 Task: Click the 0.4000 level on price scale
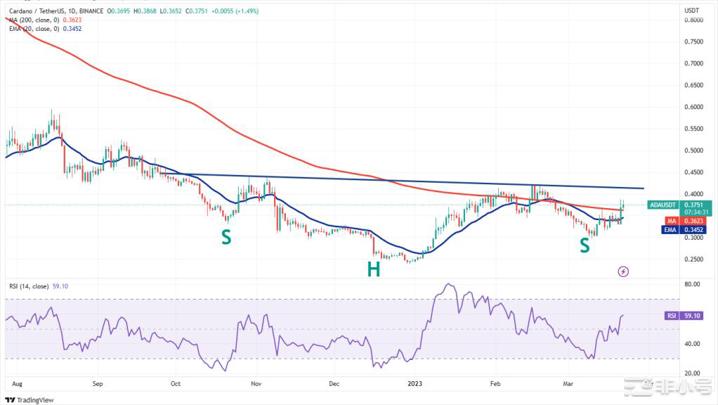[x=690, y=194]
